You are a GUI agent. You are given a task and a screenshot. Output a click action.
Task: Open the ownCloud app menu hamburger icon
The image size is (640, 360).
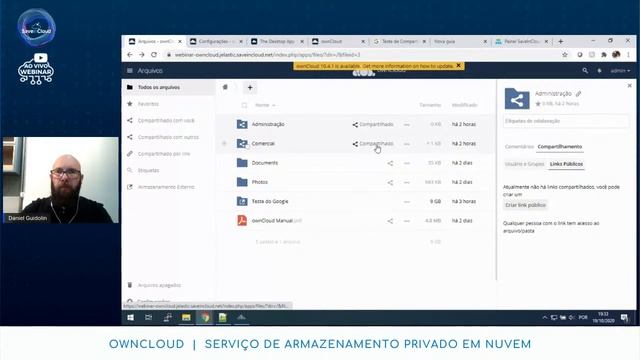pyautogui.click(x=130, y=71)
